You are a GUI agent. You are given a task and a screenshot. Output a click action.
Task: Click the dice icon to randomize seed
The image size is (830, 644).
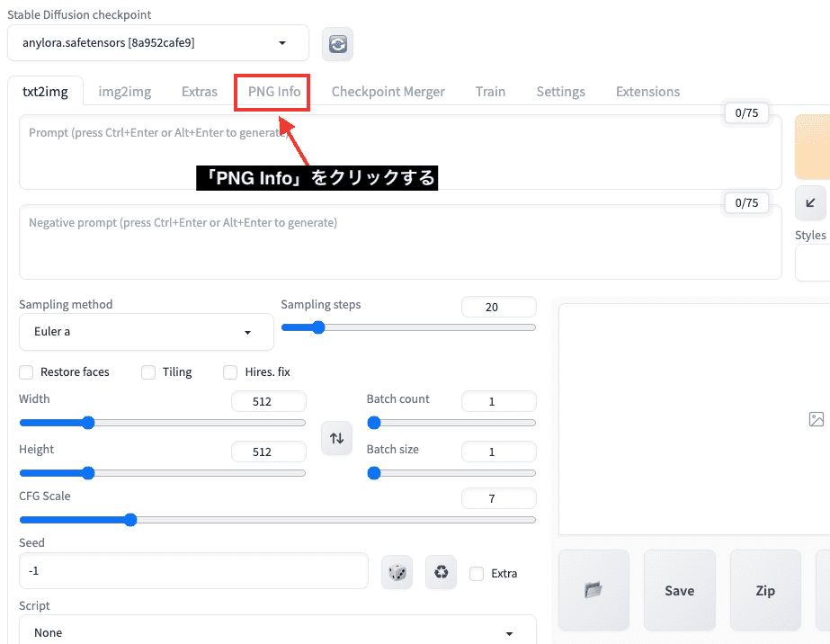(x=397, y=573)
